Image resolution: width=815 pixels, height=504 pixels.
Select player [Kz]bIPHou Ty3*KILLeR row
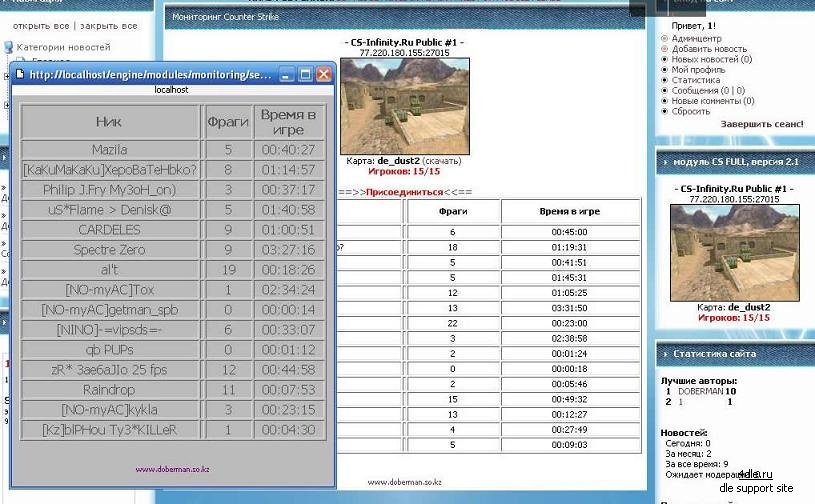(109, 430)
